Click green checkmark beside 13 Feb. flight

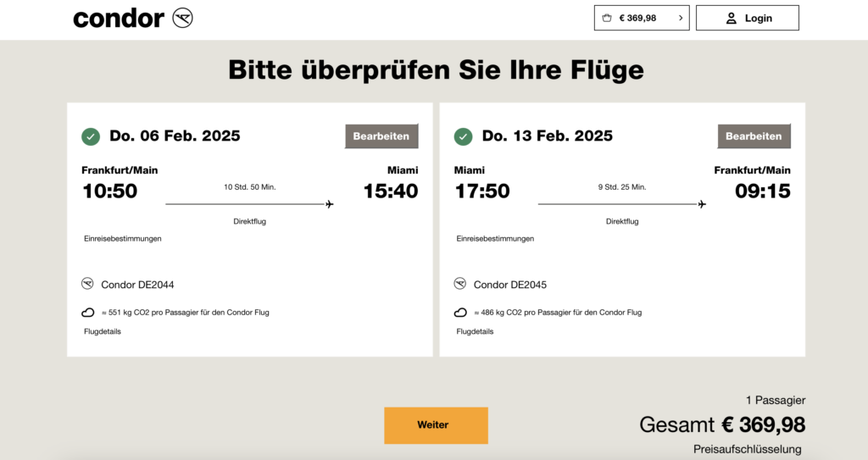click(x=464, y=136)
